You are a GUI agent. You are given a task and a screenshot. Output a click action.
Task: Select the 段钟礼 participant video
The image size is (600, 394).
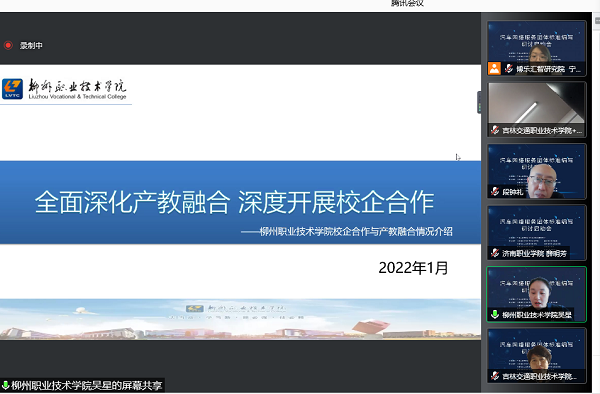click(x=536, y=171)
